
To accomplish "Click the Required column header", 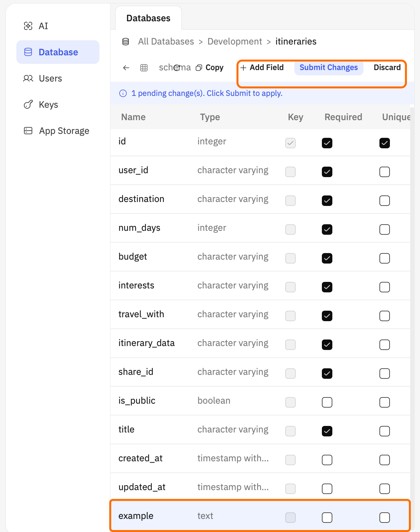I will [343, 117].
